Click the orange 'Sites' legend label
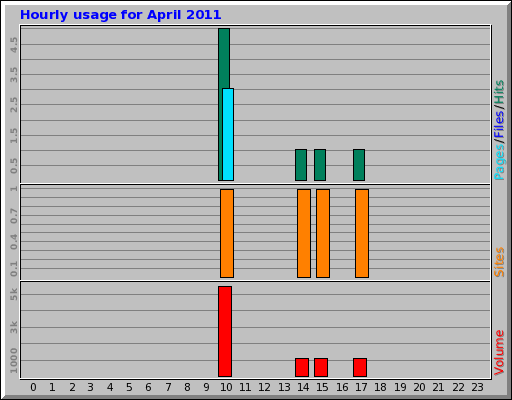 pos(499,262)
